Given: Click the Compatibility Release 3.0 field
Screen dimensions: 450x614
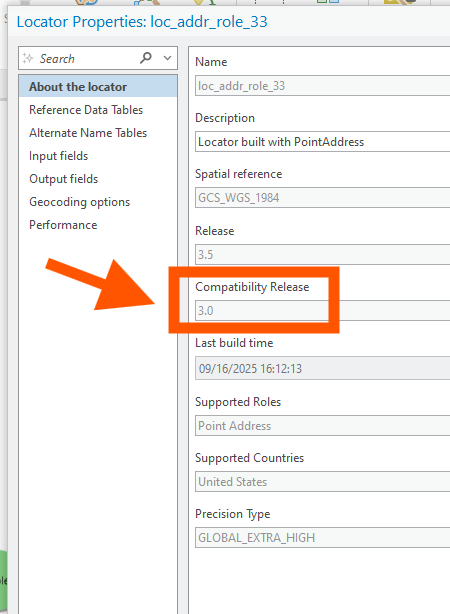Looking at the screenshot, I should pos(322,311).
